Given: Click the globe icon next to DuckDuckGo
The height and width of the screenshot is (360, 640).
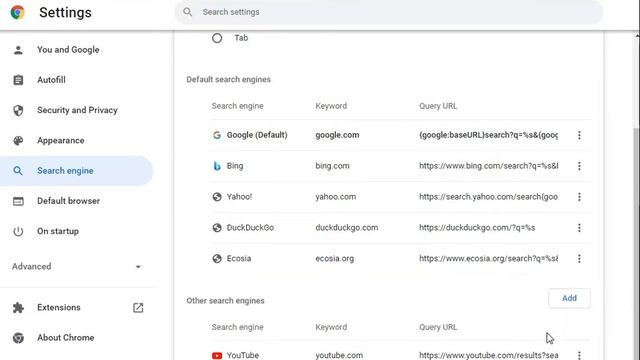Looking at the screenshot, I should click(x=217, y=228).
